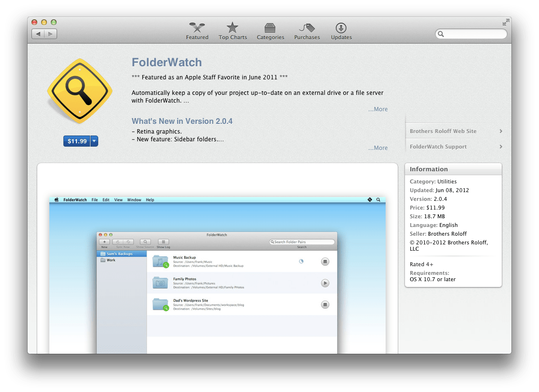Click the FolderWatch screenshot preview
Viewport: 539px width, 392px height.
tap(217, 275)
